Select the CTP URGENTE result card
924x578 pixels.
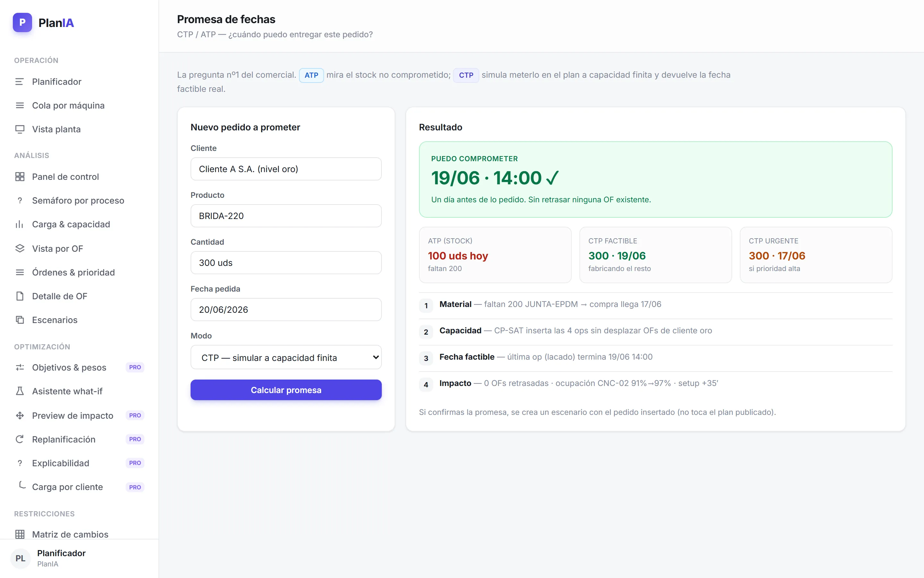click(816, 255)
